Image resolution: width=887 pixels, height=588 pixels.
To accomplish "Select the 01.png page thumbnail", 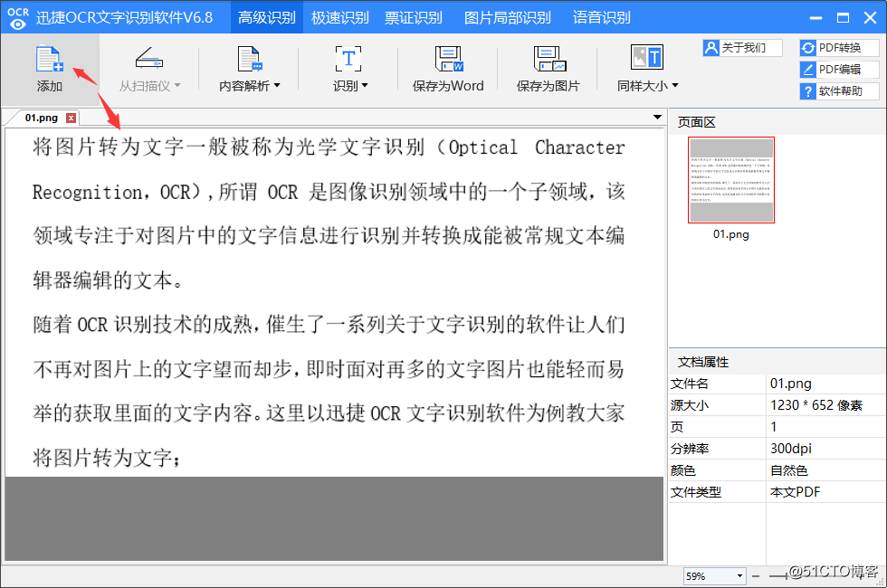I will [731, 180].
